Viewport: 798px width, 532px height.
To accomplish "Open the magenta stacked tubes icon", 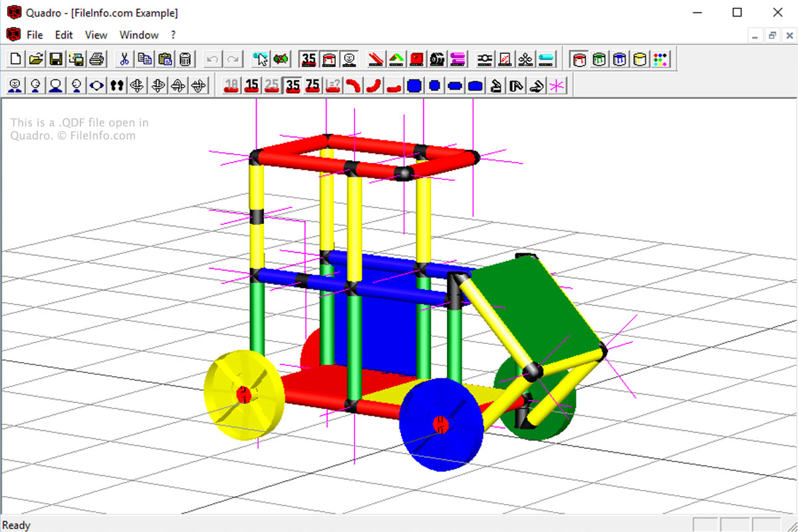I will 458,59.
